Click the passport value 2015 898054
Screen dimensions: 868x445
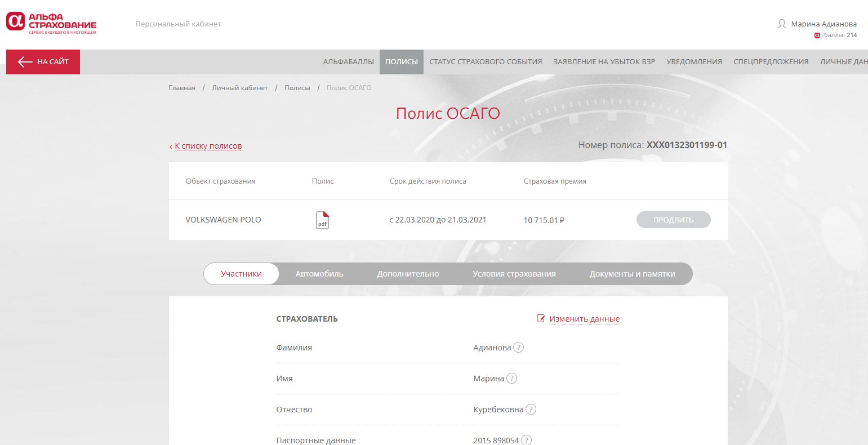[496, 440]
